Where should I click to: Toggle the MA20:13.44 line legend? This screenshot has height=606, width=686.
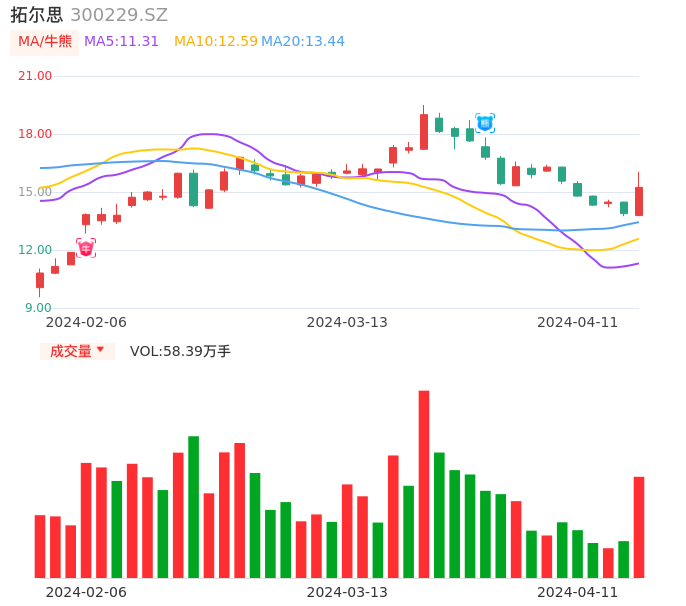click(302, 42)
